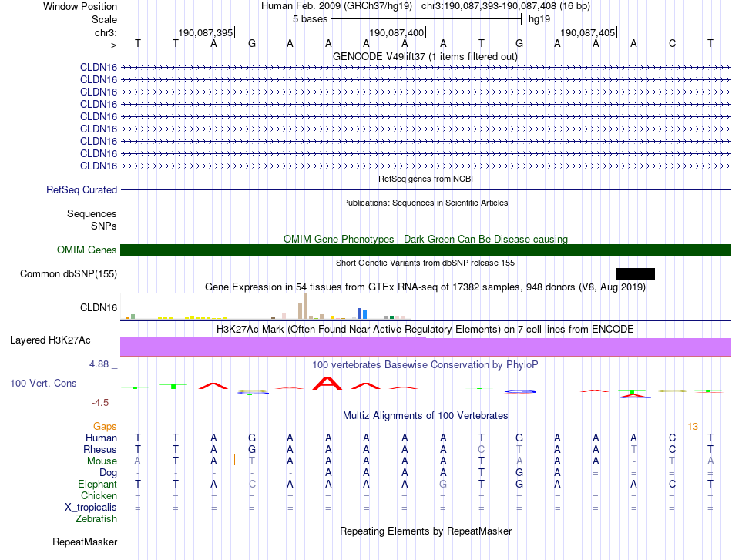Click the Common dbSNP(155) label

(x=68, y=274)
